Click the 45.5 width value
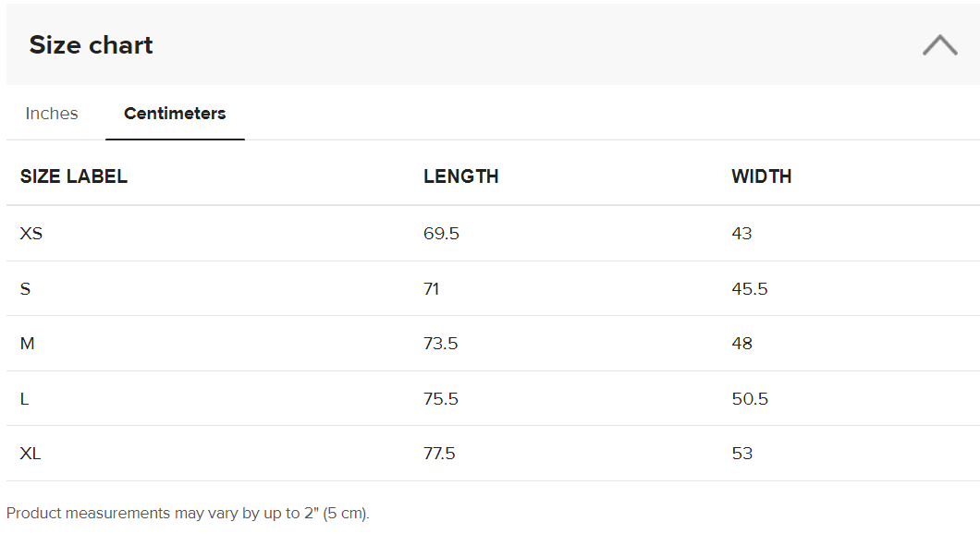The image size is (980, 534). pyautogui.click(x=750, y=289)
